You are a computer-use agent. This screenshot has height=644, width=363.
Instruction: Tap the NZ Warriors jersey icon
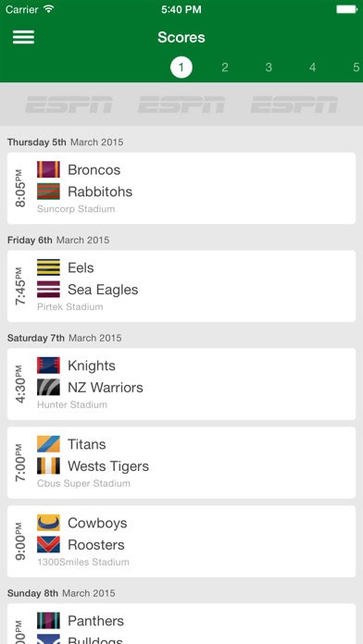point(48,387)
